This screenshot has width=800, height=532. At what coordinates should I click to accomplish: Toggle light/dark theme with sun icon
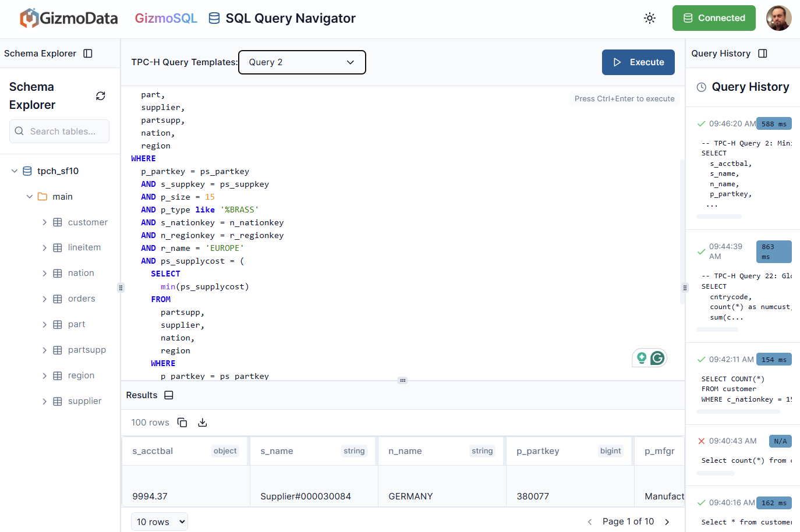point(650,18)
